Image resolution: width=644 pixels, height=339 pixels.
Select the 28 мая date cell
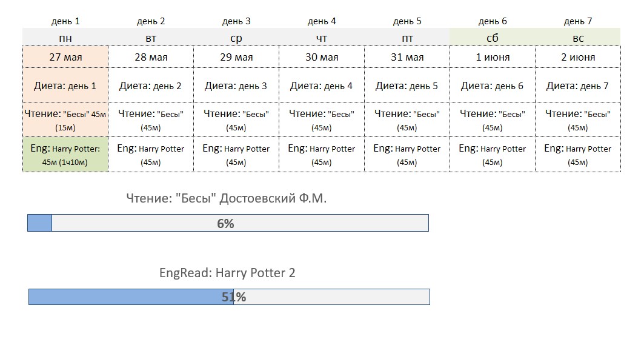click(151, 57)
